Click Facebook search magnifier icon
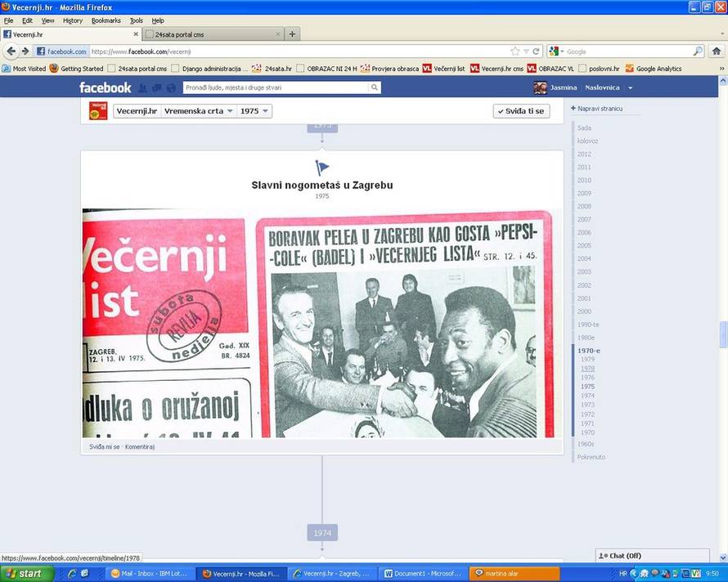The image size is (728, 582). tap(329, 87)
